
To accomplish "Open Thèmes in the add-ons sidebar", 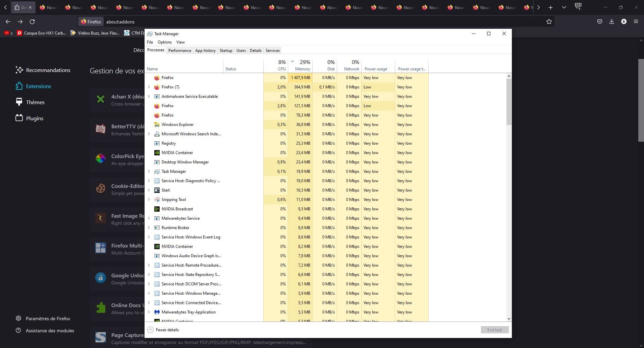I will pyautogui.click(x=35, y=102).
